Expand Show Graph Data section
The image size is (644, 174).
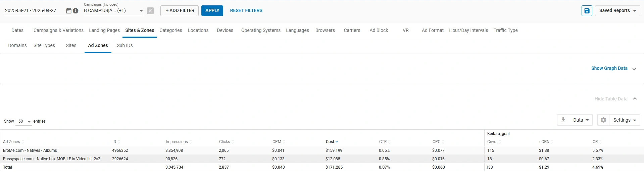point(634,69)
